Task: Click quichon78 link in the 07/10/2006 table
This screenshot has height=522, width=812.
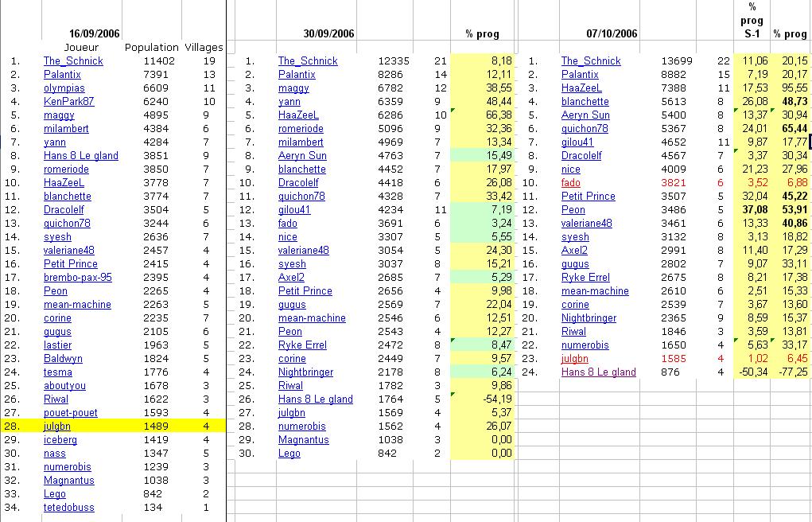Action: [585, 129]
